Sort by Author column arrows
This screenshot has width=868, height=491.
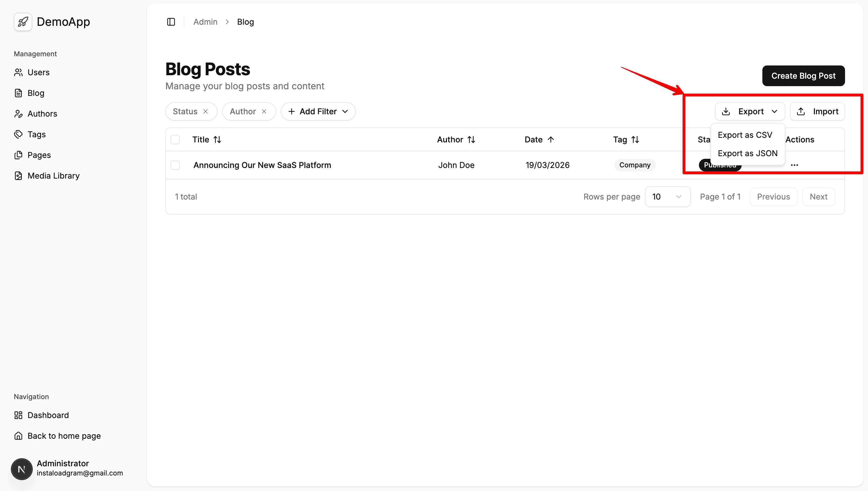click(x=471, y=140)
